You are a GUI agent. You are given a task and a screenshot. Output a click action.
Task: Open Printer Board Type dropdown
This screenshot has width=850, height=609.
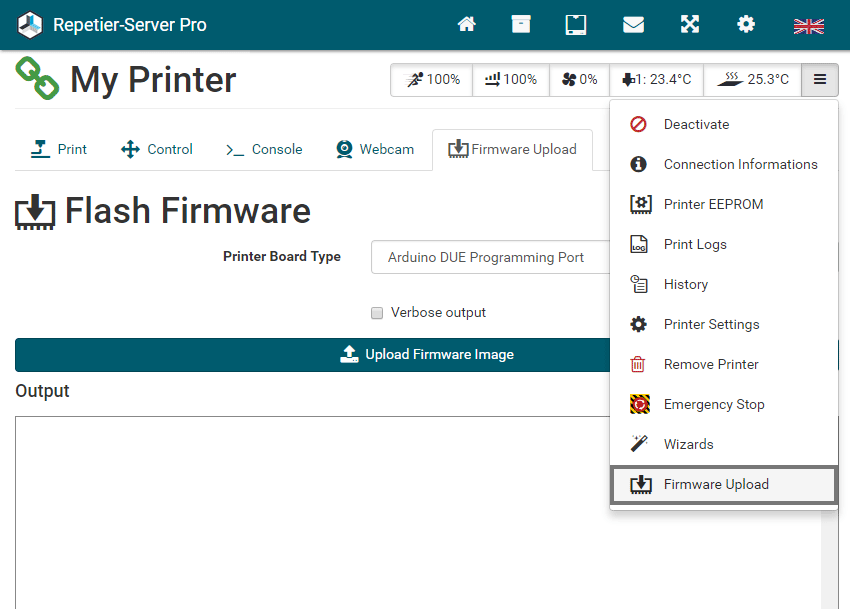pos(491,257)
